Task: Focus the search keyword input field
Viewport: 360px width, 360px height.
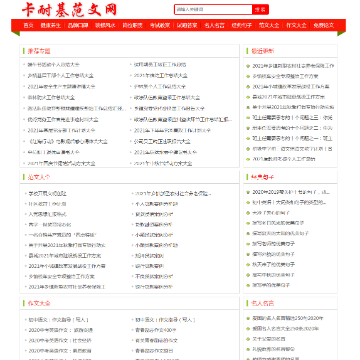Action: pos(213,10)
